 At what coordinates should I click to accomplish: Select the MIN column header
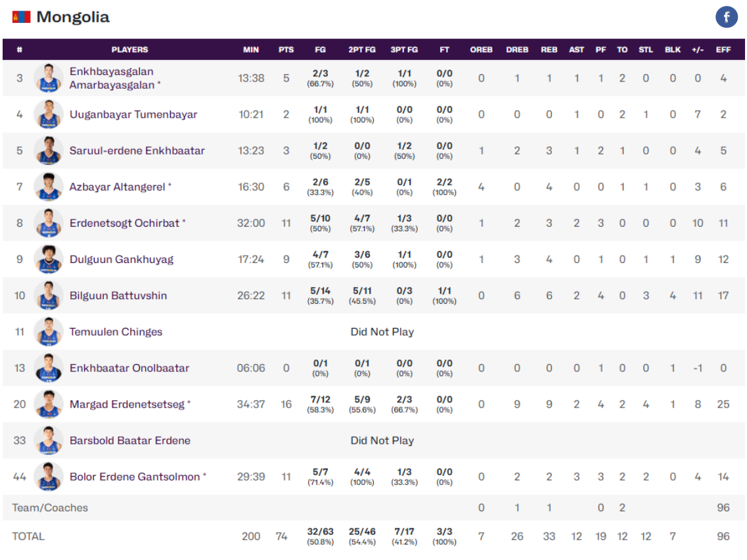251,49
